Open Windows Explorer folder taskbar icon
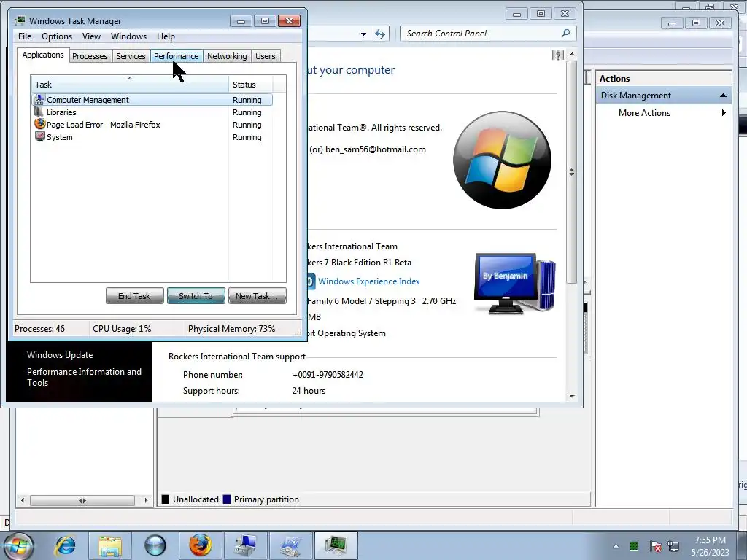The image size is (747, 560). [110, 545]
